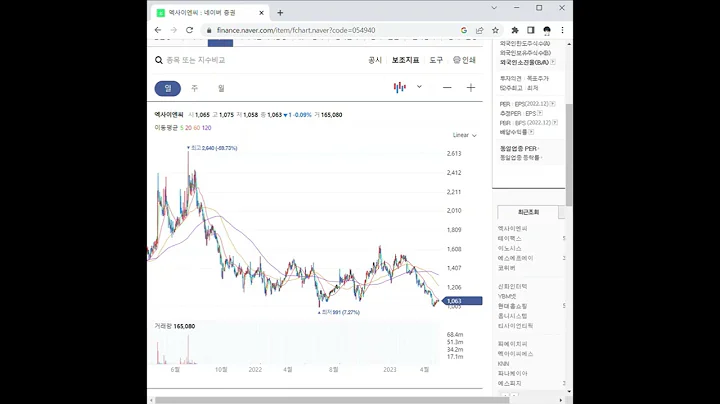Reload the page

(x=189, y=30)
